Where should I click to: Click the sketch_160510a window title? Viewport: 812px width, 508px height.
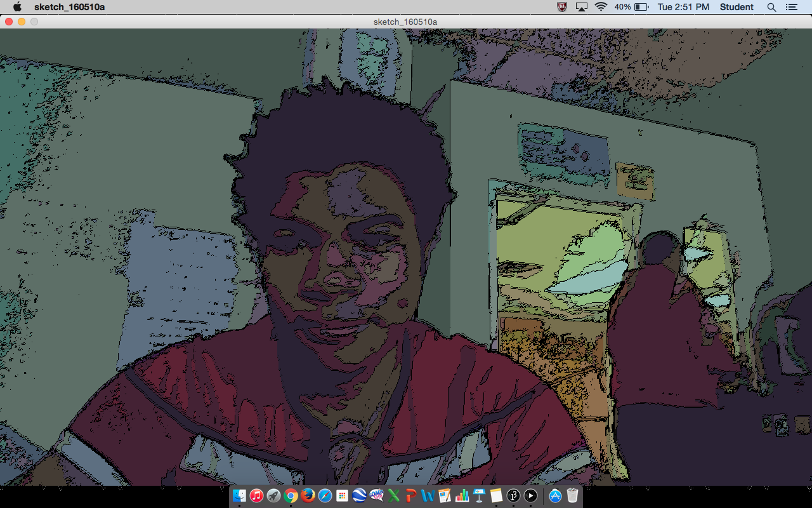(x=405, y=22)
